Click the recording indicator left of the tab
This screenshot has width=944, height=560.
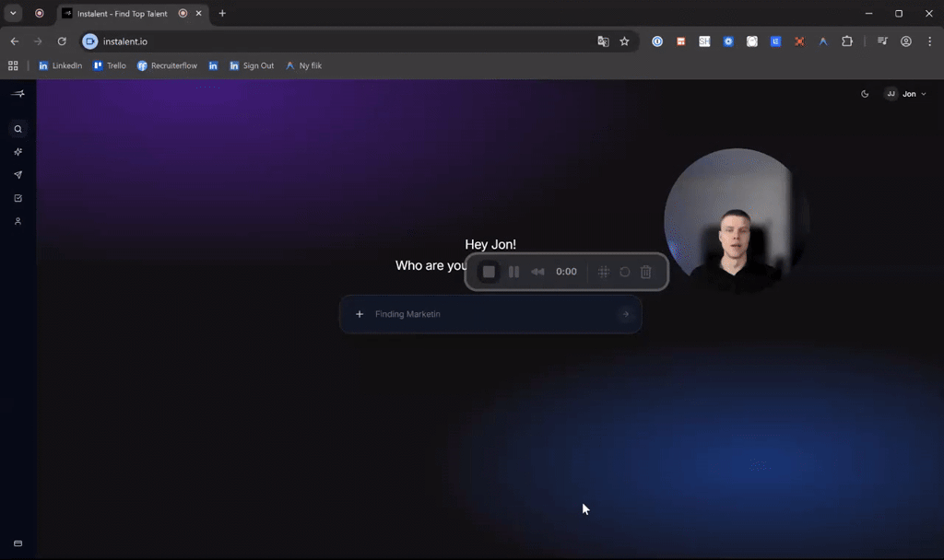pyautogui.click(x=39, y=13)
